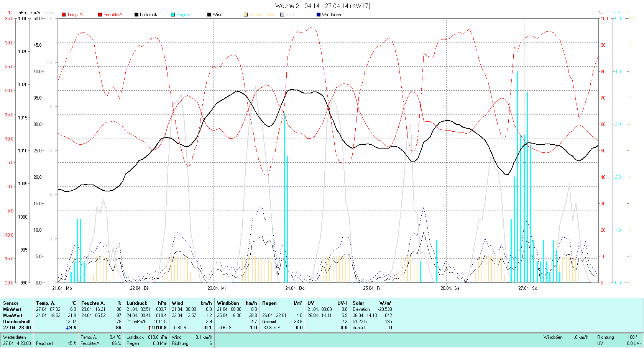
Task: Click the elevation value -20.530
Action: coord(385,309)
